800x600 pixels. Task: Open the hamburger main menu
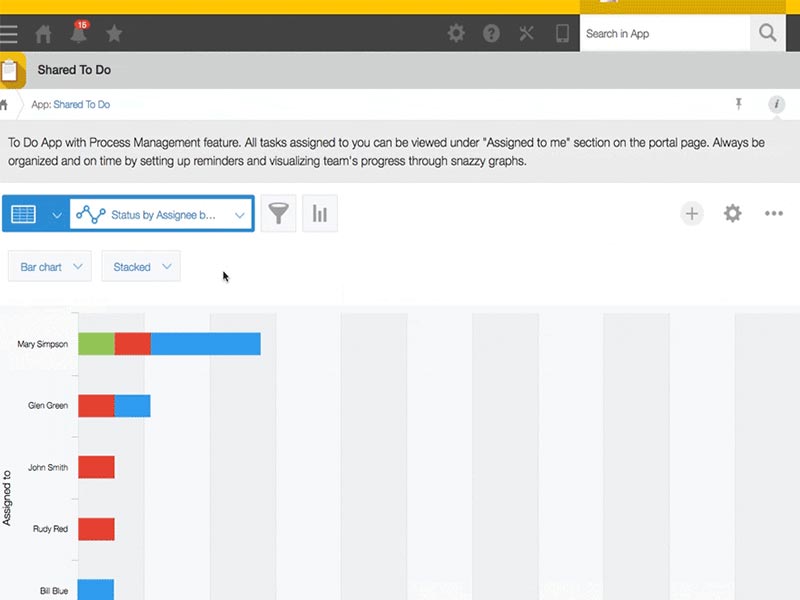[x=9, y=34]
